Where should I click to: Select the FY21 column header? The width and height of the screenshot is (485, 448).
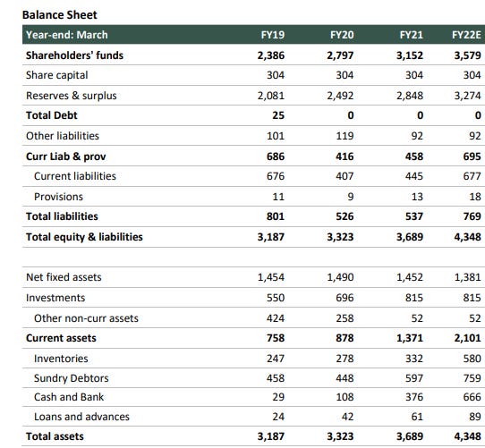pyautogui.click(x=411, y=35)
